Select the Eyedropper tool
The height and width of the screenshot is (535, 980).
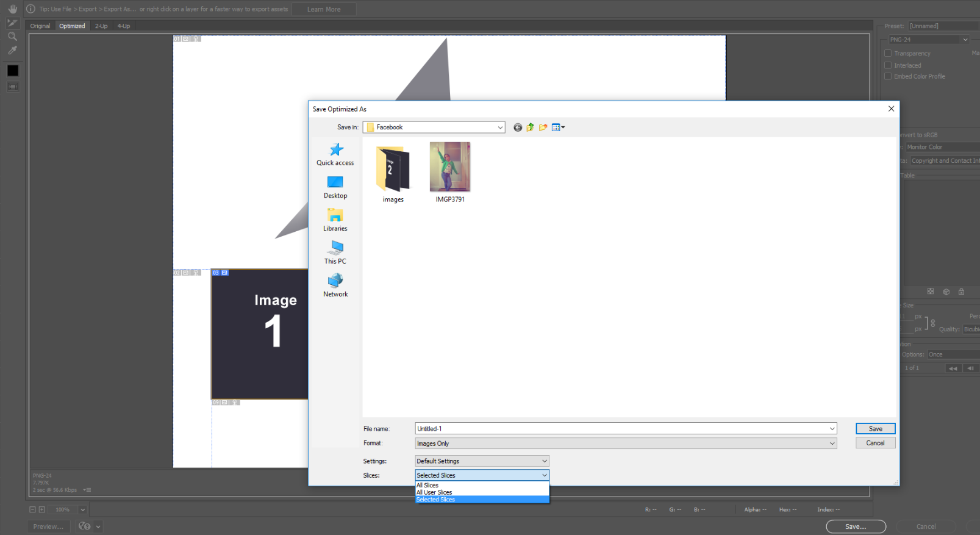(12, 51)
